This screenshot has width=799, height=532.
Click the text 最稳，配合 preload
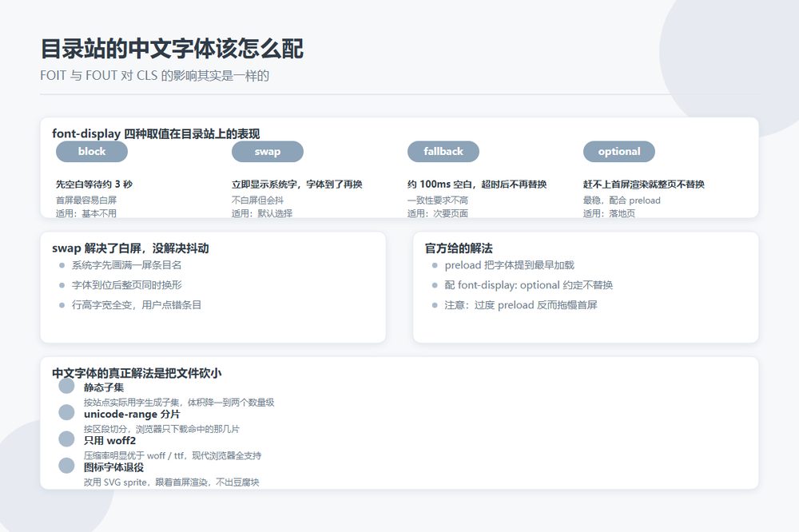[x=622, y=200]
